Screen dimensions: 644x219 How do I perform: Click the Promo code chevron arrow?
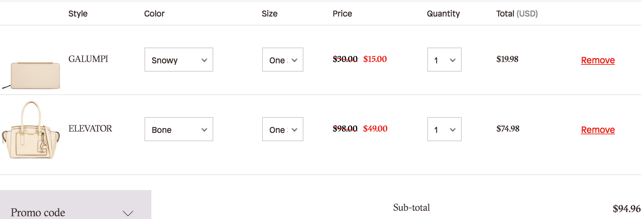coord(128,213)
